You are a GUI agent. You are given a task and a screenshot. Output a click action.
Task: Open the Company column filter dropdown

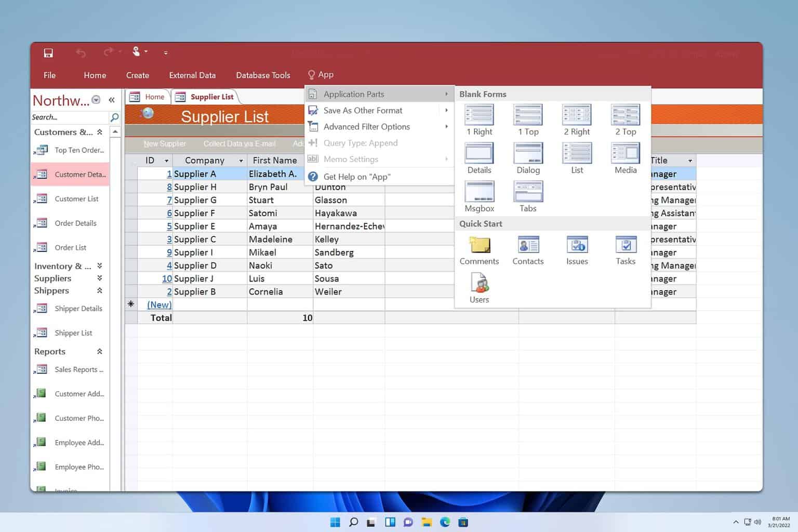coord(241,161)
